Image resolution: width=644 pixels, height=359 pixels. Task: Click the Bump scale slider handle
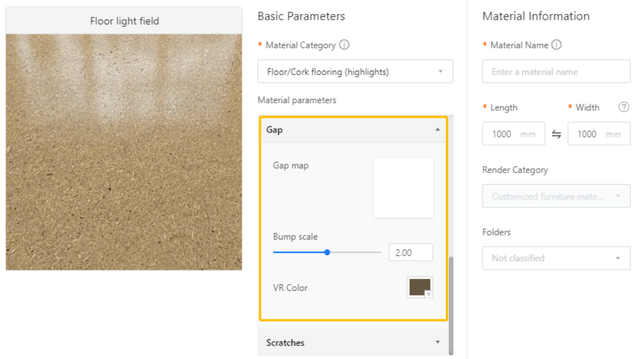coord(327,252)
